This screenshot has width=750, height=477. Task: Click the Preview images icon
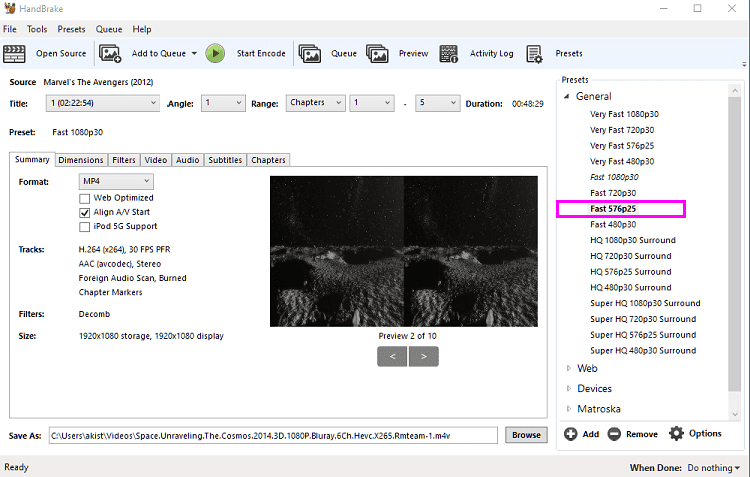coord(377,53)
